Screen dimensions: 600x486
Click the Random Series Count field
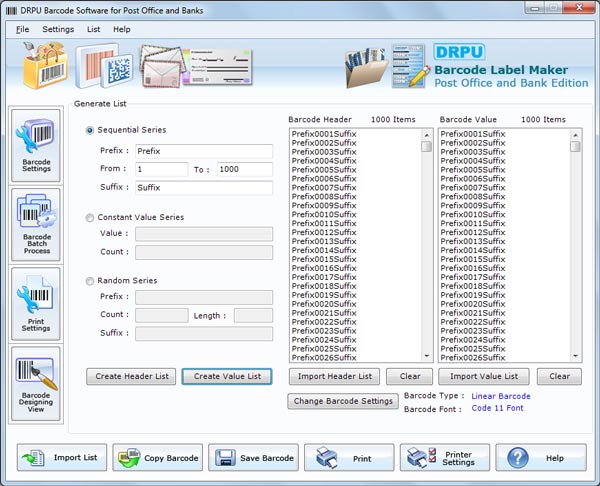pos(161,316)
